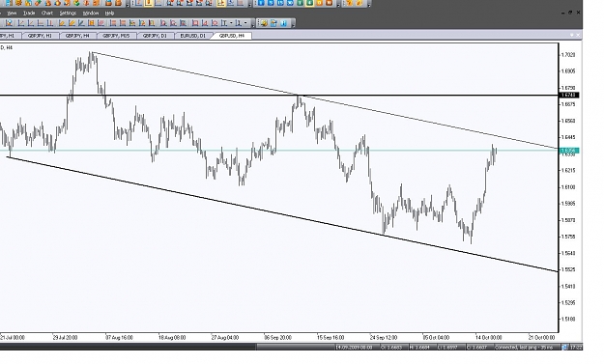Open the Settings menu
The width and height of the screenshot is (604, 364).
point(68,14)
